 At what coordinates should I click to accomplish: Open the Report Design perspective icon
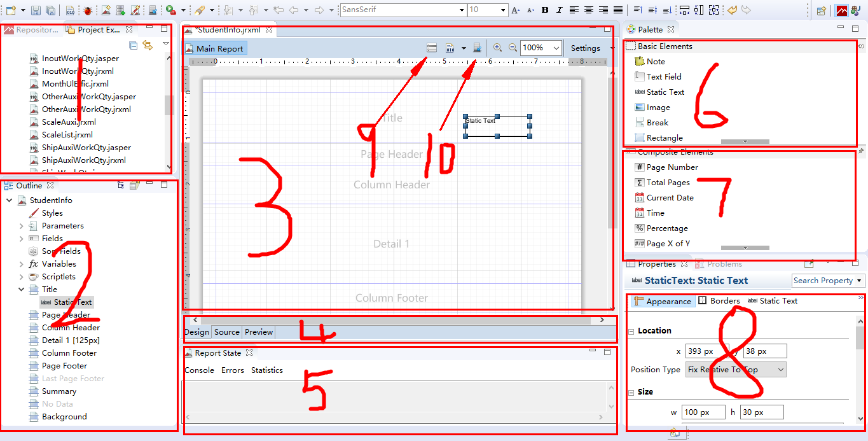coord(842,10)
